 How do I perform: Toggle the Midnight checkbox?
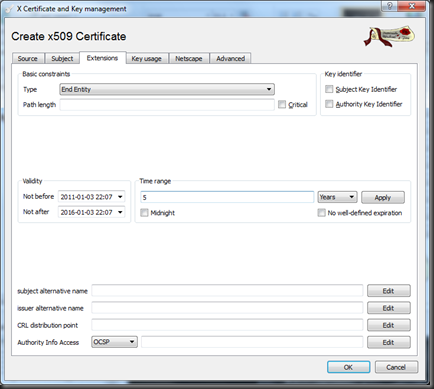tap(144, 213)
